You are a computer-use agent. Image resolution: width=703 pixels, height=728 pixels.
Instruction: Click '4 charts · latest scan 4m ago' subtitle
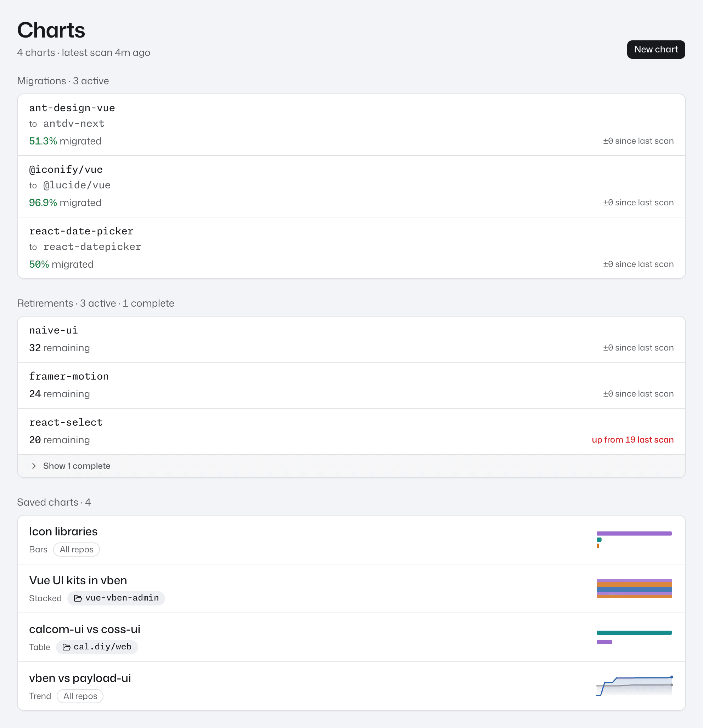coord(84,53)
